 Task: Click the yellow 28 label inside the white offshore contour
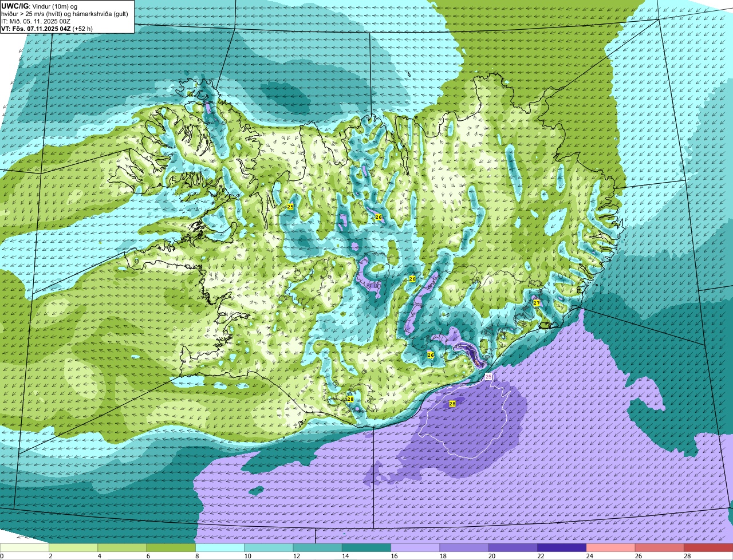click(x=452, y=404)
